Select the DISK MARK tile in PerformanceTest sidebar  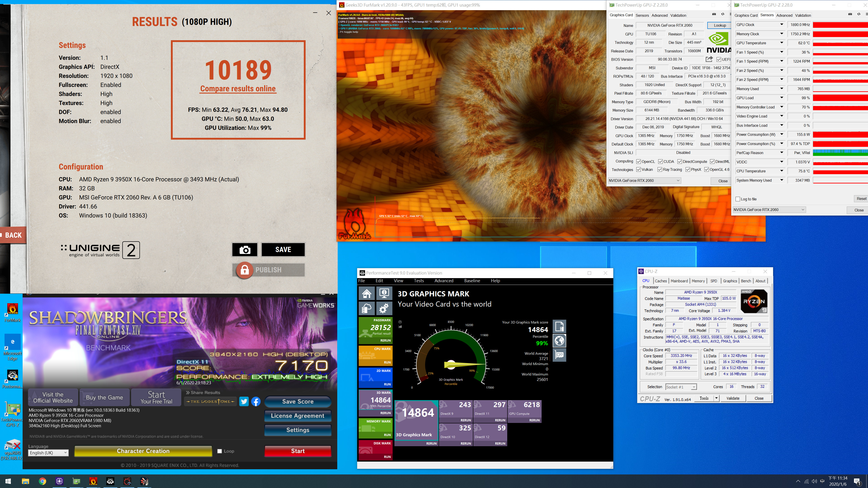pyautogui.click(x=375, y=450)
